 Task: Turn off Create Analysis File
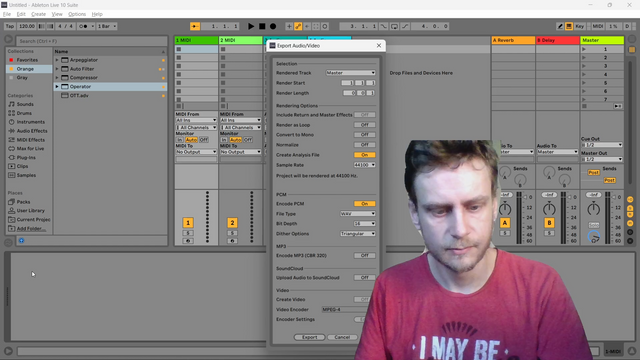pos(364,155)
